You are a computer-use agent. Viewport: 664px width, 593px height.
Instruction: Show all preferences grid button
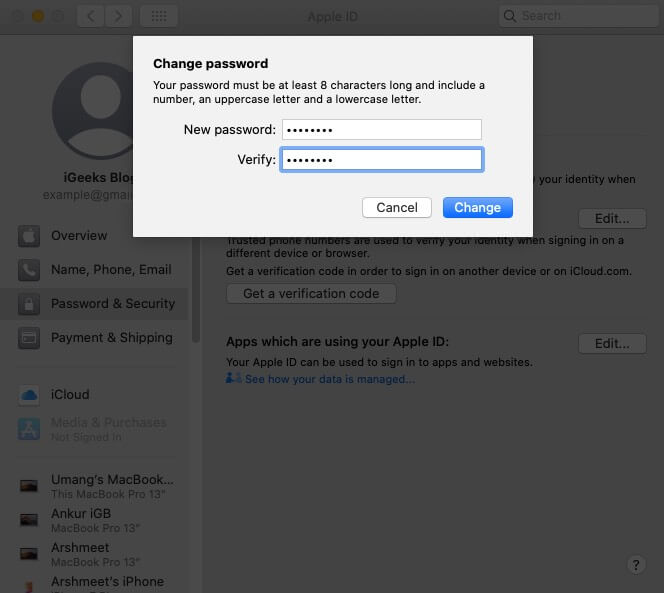tap(158, 16)
